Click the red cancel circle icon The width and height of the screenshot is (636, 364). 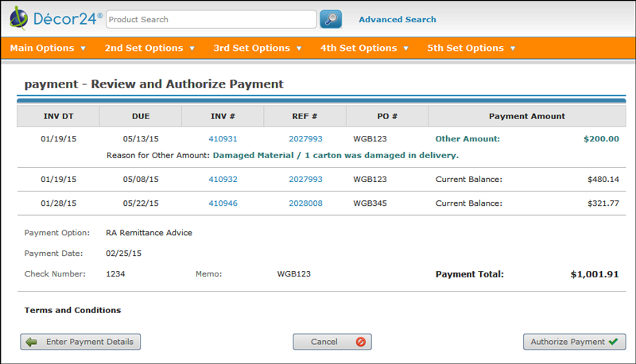[x=360, y=342]
